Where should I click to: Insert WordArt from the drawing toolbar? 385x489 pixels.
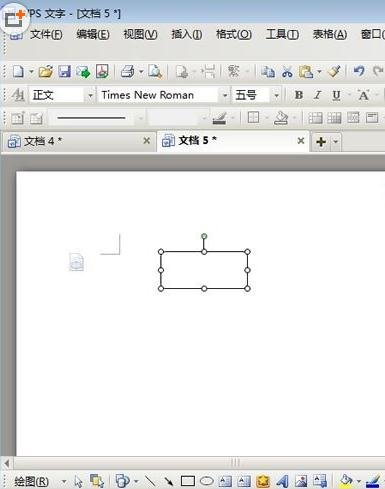click(x=282, y=481)
